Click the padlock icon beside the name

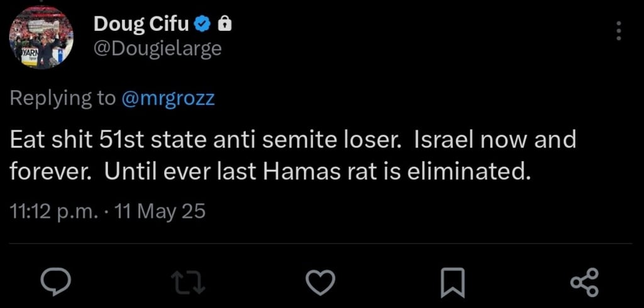tap(225, 25)
